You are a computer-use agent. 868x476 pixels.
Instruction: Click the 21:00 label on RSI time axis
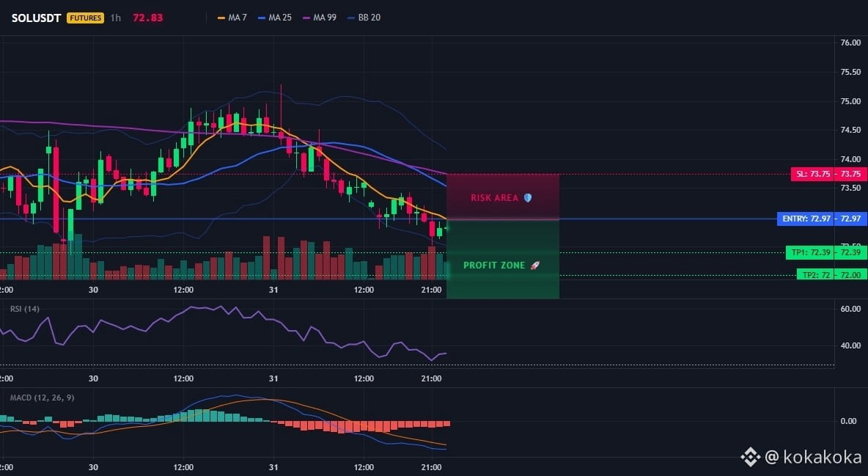click(x=431, y=378)
